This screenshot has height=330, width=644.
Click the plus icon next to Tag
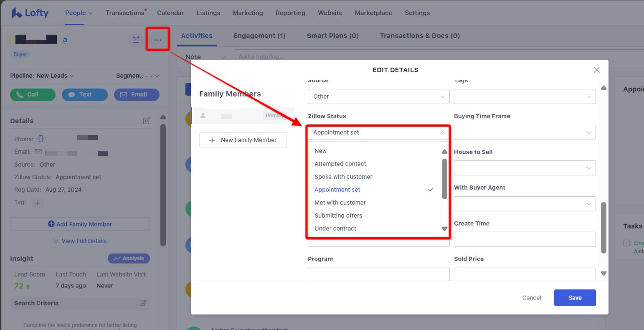[x=38, y=203]
